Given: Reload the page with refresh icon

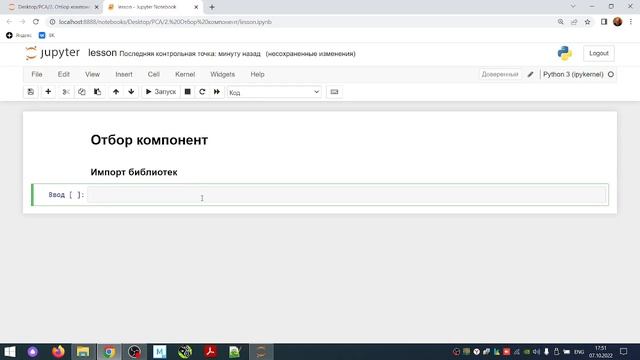Looking at the screenshot, I should 36,22.
